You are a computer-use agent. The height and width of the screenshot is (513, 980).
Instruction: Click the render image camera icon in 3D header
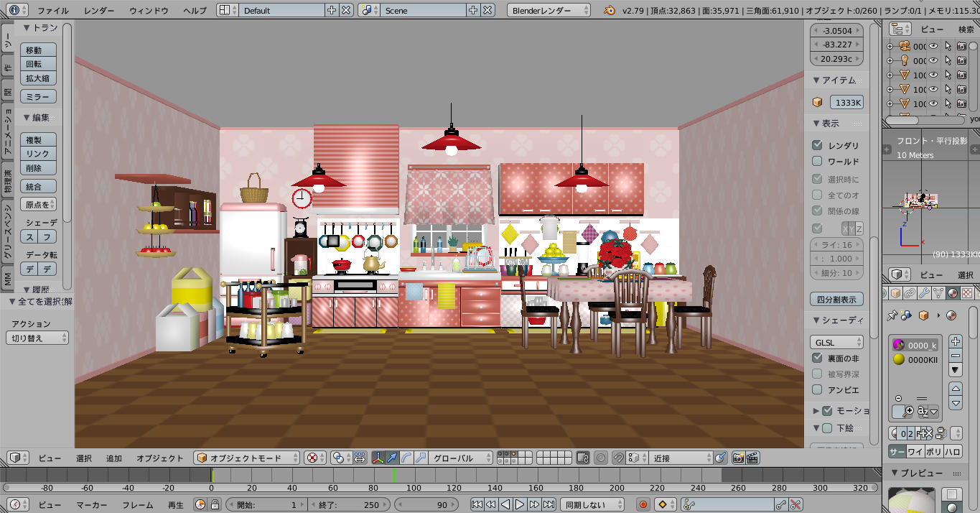(737, 458)
